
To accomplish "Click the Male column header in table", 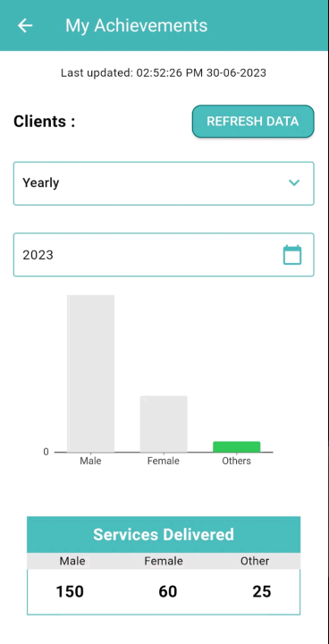I will [72, 561].
